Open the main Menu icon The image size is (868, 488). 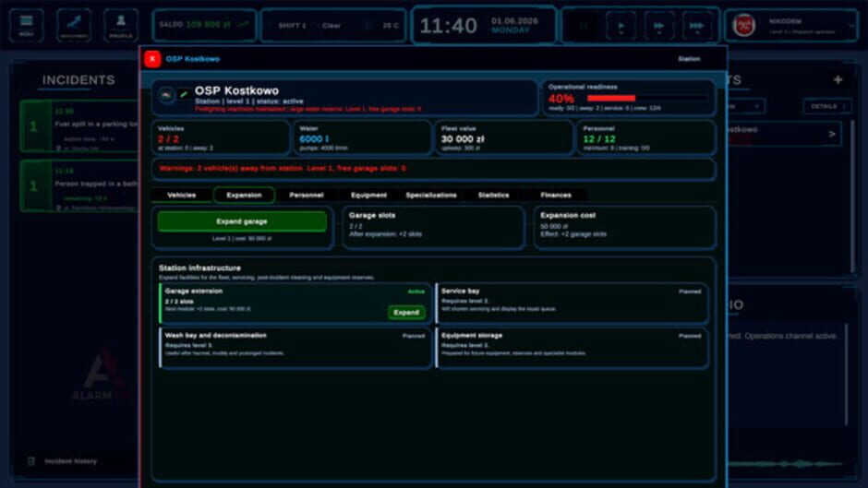point(26,26)
